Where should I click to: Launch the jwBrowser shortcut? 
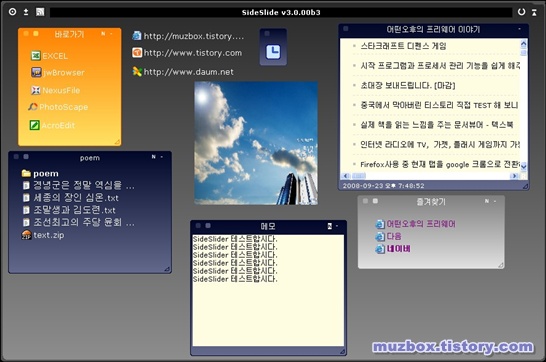pyautogui.click(x=58, y=72)
